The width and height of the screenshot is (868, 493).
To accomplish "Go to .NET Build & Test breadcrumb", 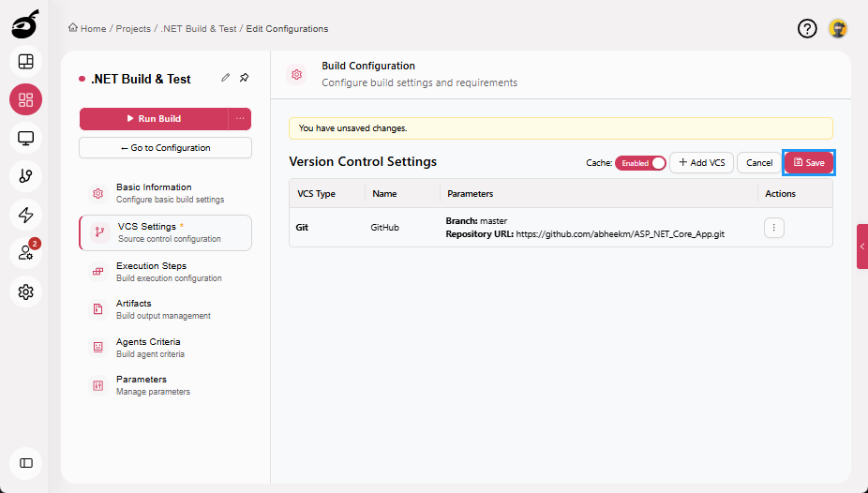I will click(x=198, y=28).
